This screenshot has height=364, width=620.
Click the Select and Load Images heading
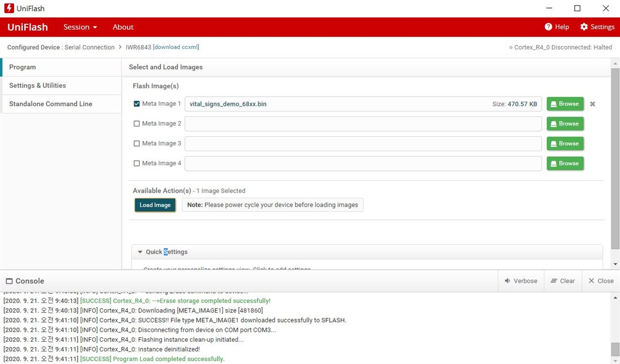pos(166,67)
